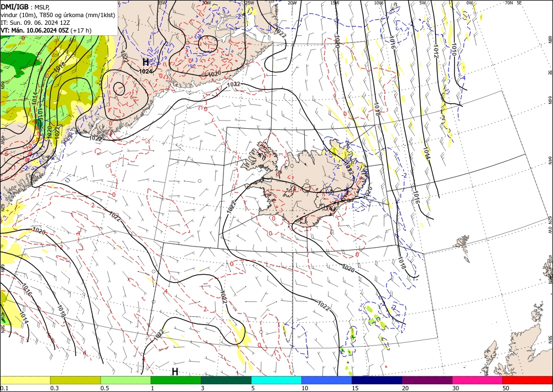Click the "25W" longitude label at top
553x392 pixels.
249,3
